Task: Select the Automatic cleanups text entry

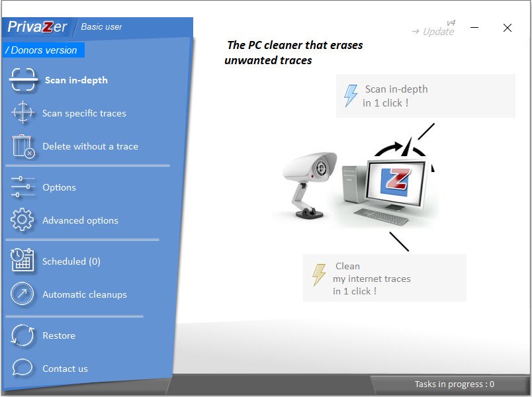Action: pyautogui.click(x=85, y=294)
